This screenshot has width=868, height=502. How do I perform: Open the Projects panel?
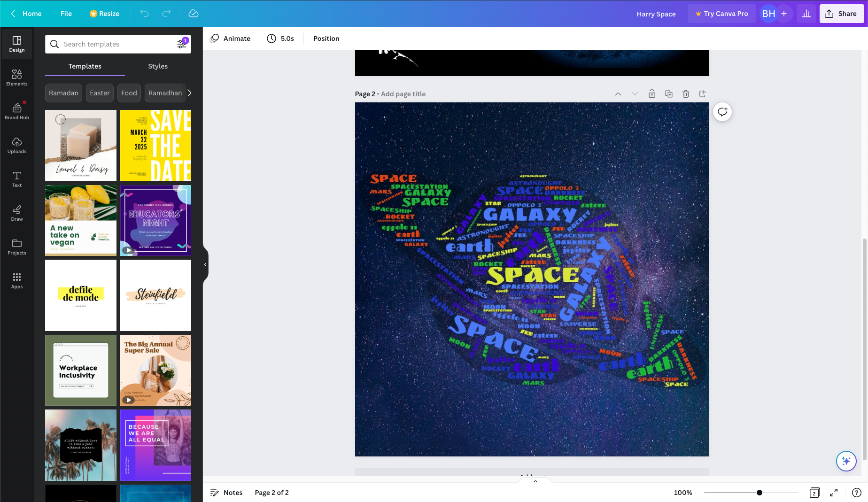point(17,247)
